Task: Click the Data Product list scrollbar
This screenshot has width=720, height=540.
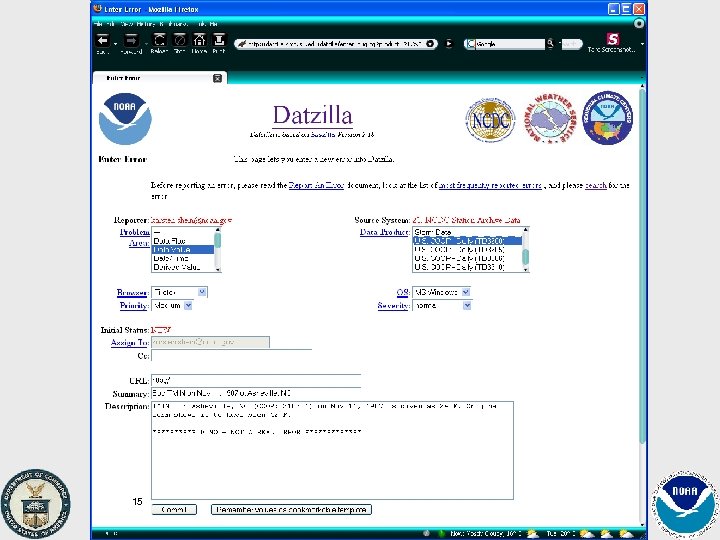Action: coord(525,250)
